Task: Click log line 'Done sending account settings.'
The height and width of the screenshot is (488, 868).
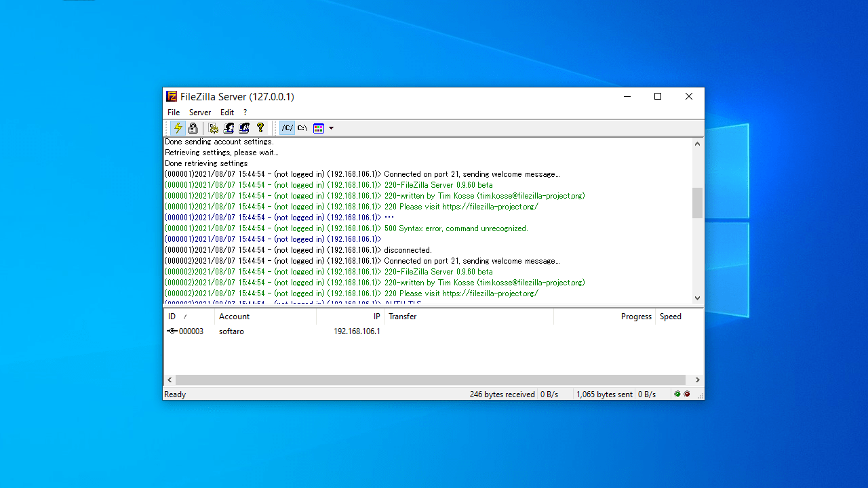Action: (x=219, y=142)
